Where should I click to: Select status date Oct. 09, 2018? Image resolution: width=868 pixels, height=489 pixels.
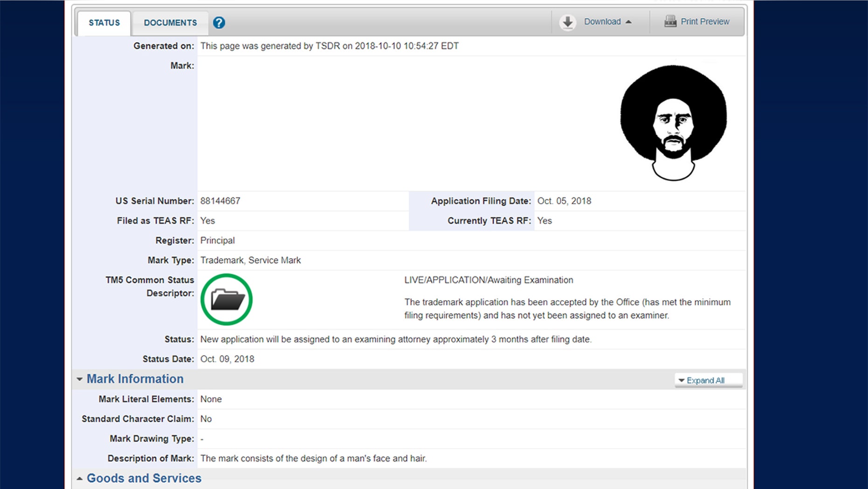tap(227, 359)
